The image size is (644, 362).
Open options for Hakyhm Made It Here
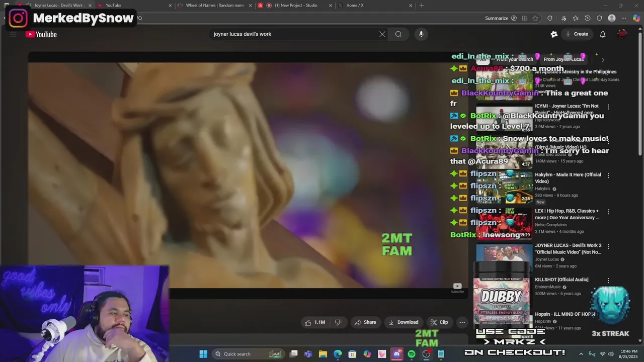(608, 176)
